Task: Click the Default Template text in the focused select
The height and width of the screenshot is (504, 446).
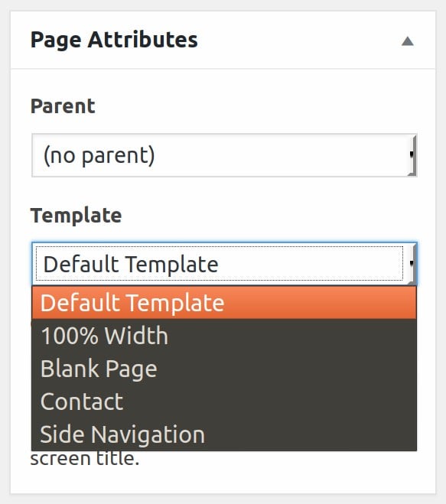Action: tap(131, 264)
